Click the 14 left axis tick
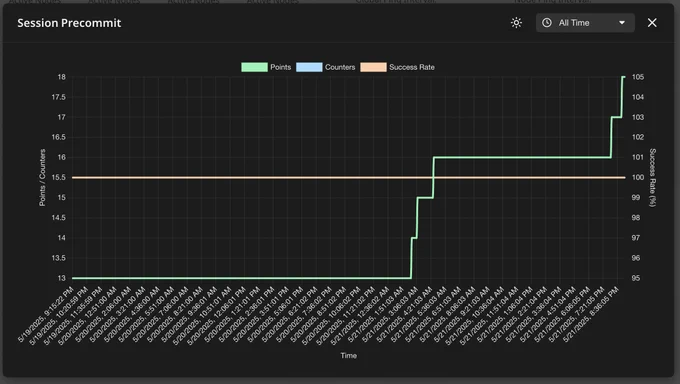The width and height of the screenshot is (680, 384). click(62, 238)
